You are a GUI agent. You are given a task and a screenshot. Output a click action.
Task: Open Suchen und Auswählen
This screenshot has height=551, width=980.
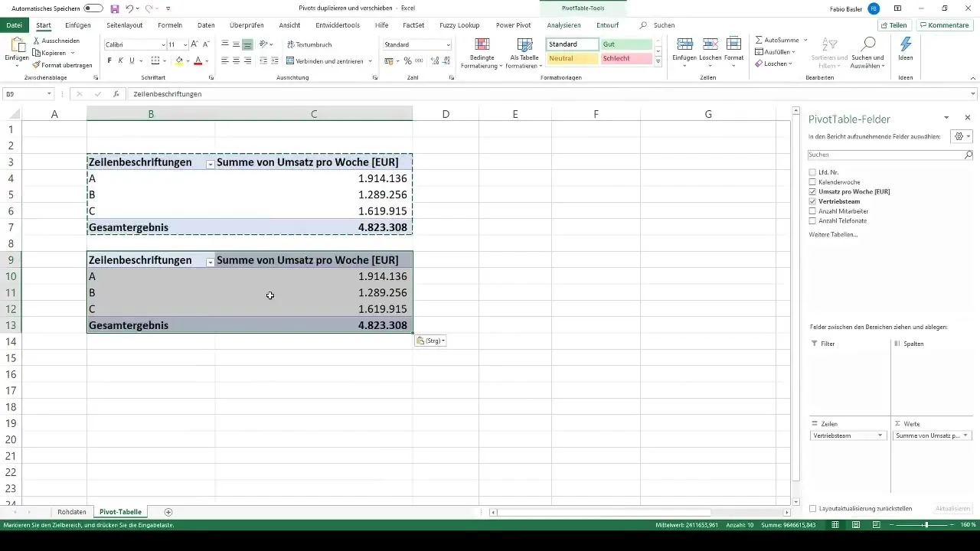(x=868, y=52)
